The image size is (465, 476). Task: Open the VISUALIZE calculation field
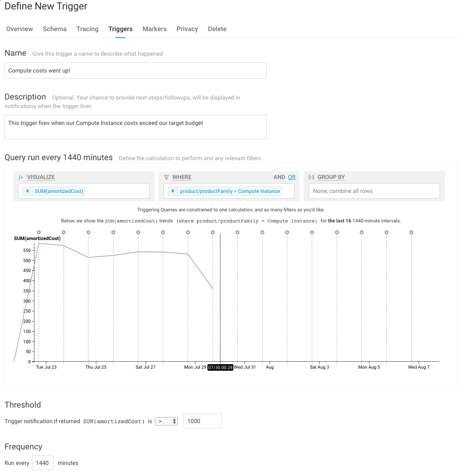[x=116, y=191]
